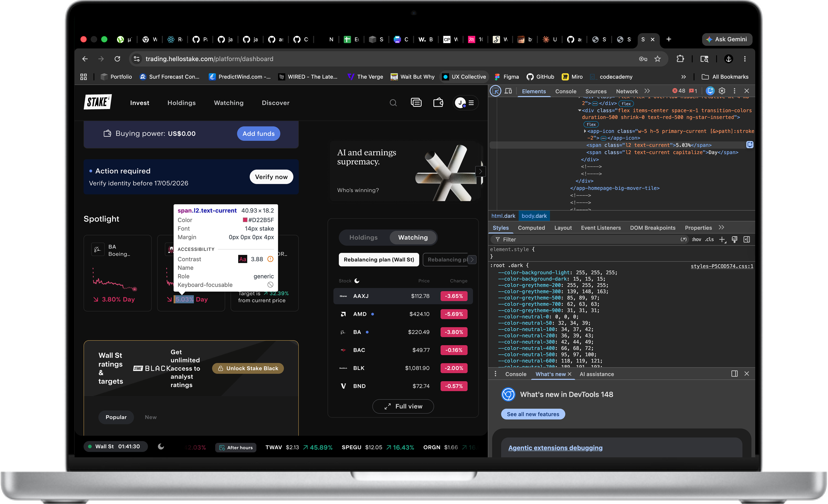Open the Chrome extensions puzzle icon
The width and height of the screenshot is (828, 504).
(x=680, y=59)
